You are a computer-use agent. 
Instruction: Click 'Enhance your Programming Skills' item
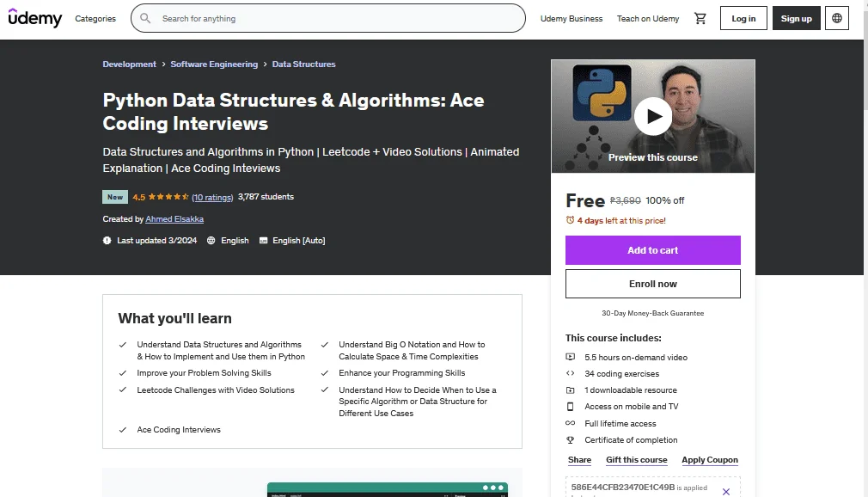(402, 373)
